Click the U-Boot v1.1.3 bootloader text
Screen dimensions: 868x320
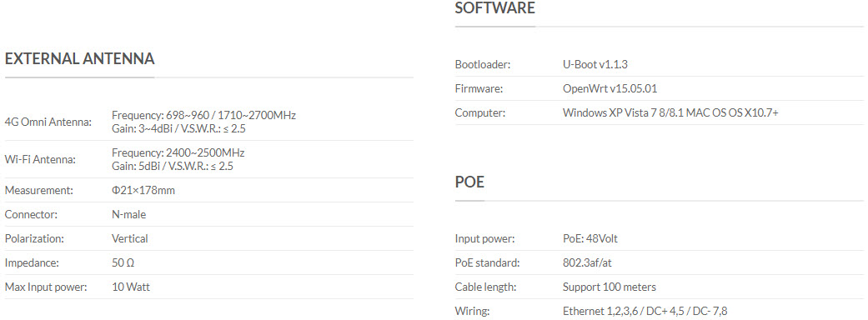pos(595,64)
